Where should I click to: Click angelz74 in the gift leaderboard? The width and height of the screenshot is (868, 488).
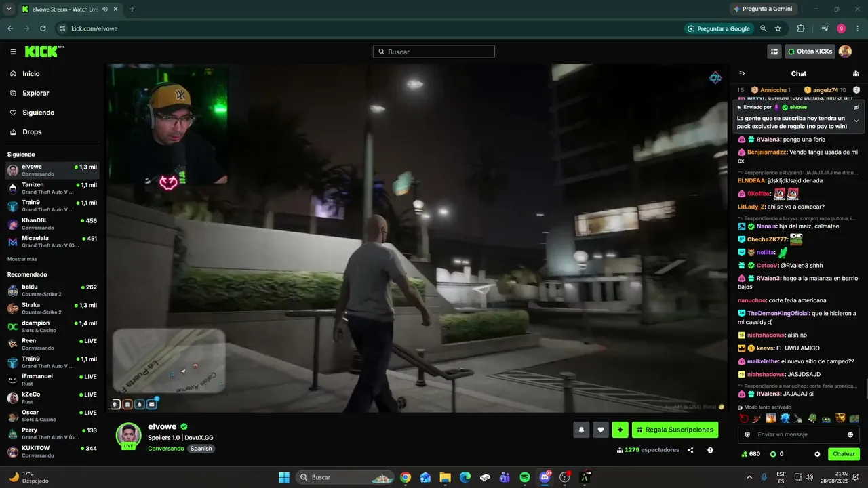[825, 90]
